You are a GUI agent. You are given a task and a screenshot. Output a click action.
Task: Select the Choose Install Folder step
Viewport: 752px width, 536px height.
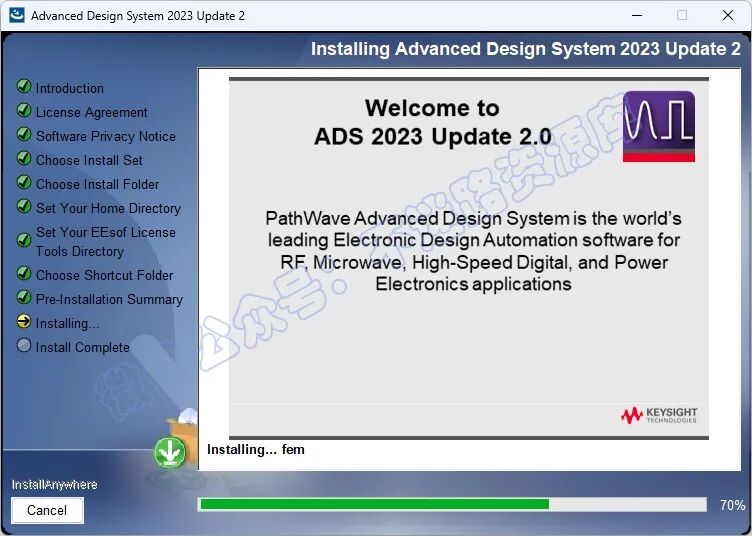tap(97, 184)
